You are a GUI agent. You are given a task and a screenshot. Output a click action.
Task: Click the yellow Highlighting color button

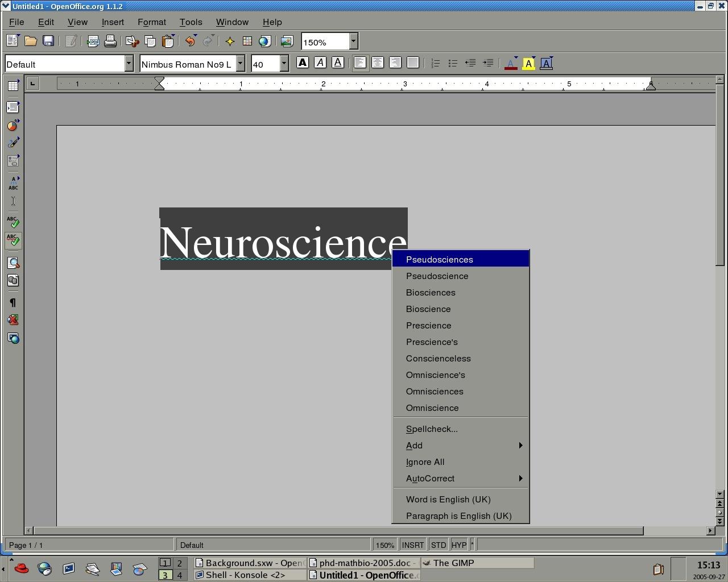(528, 64)
